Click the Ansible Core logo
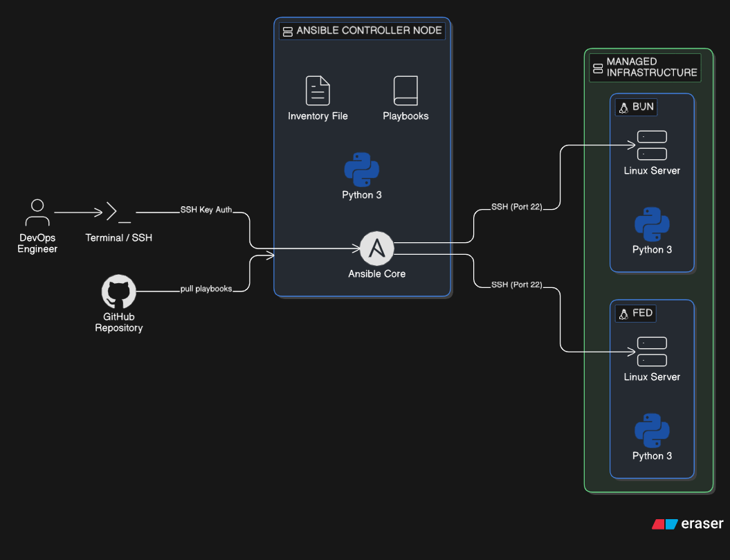 (x=376, y=249)
